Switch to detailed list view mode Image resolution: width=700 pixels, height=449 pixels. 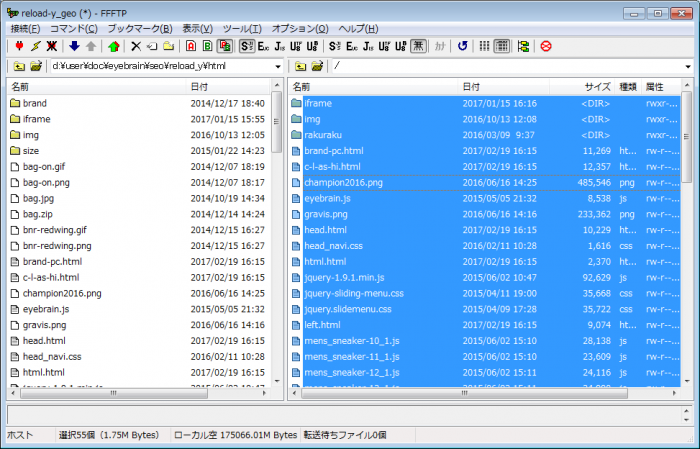click(x=502, y=46)
